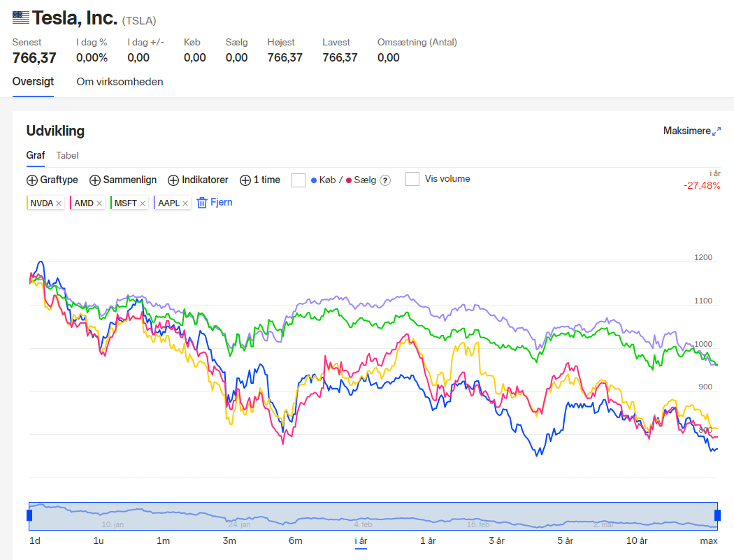Screen dimensions: 734x560
Task: Click the Tesla, Inc. title
Action: coord(74,18)
